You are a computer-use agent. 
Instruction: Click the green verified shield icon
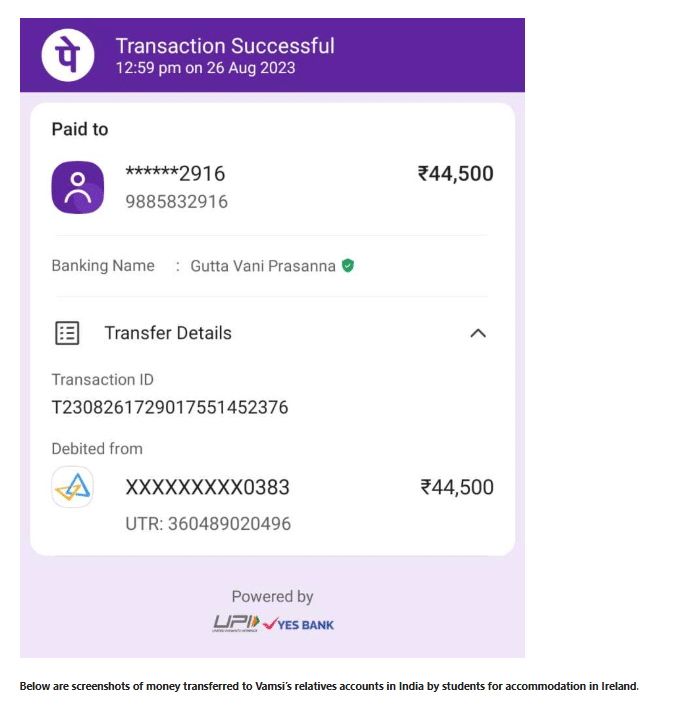tap(348, 266)
